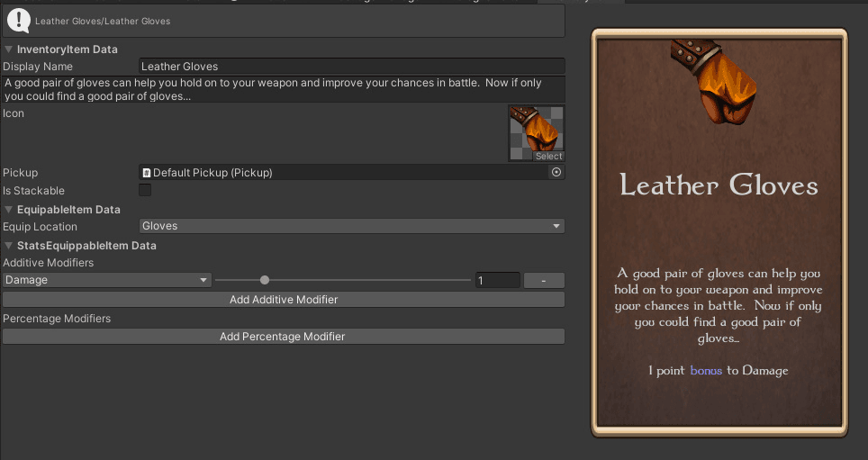Remove the Damage modifier with minus button

click(544, 280)
